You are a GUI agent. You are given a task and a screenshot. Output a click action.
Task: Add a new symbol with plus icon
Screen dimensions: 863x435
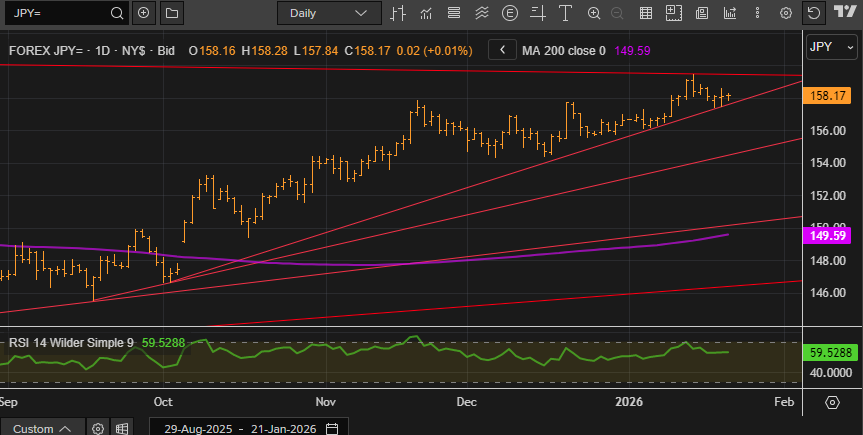144,13
